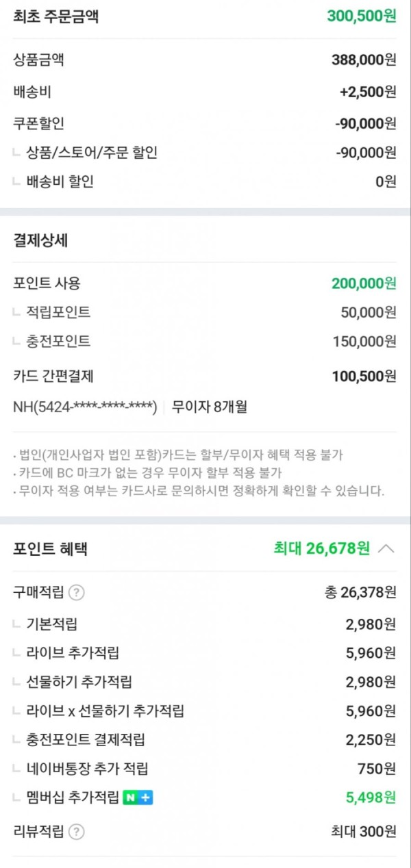
Task: Open the 리뷰적립 help question mark icon
Action: click(x=77, y=832)
